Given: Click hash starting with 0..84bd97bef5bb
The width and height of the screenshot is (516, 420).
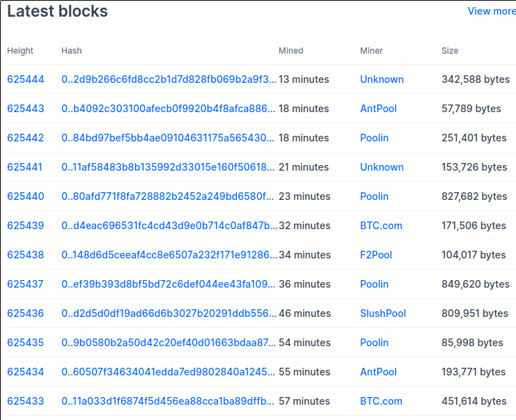Looking at the screenshot, I should click(x=169, y=138).
